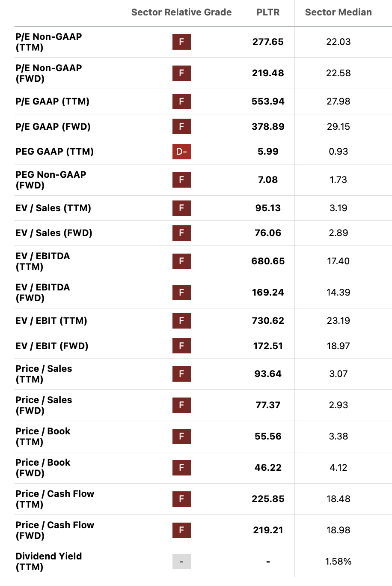Click the EV / Sales (FWD) row label

[x=54, y=233]
